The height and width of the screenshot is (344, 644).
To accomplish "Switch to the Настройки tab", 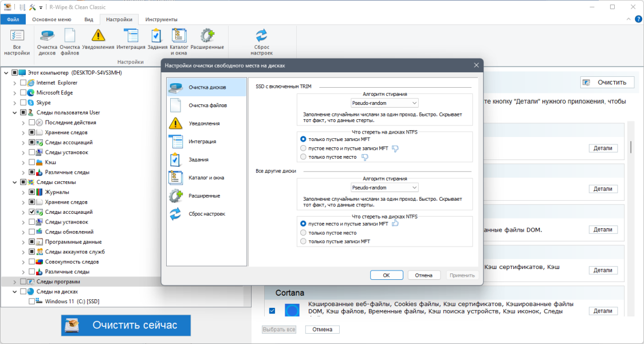I will (119, 19).
